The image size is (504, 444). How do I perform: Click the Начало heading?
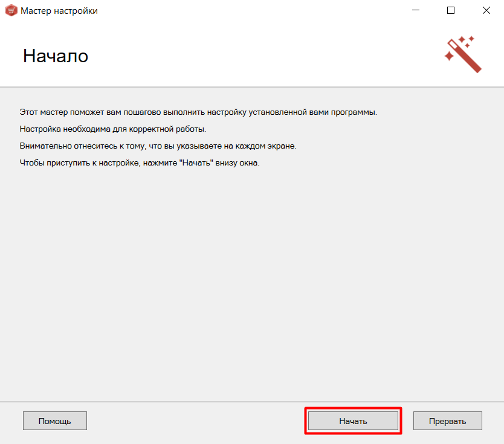[x=56, y=56]
